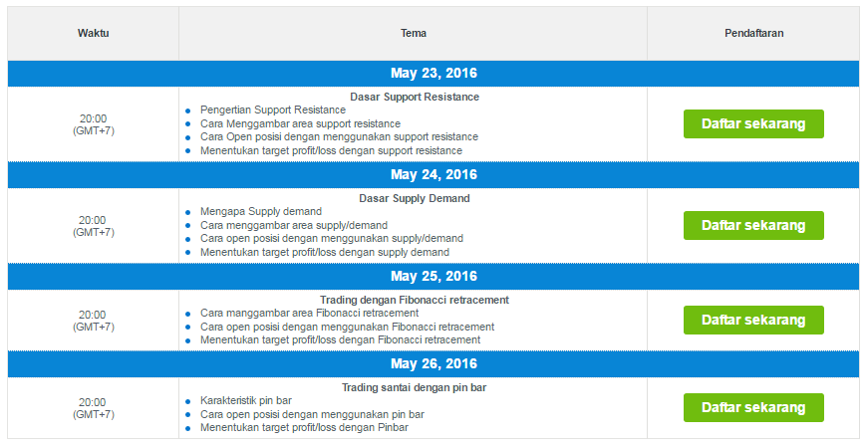
Task: Register for the May 26 pin bar session
Action: (753, 408)
